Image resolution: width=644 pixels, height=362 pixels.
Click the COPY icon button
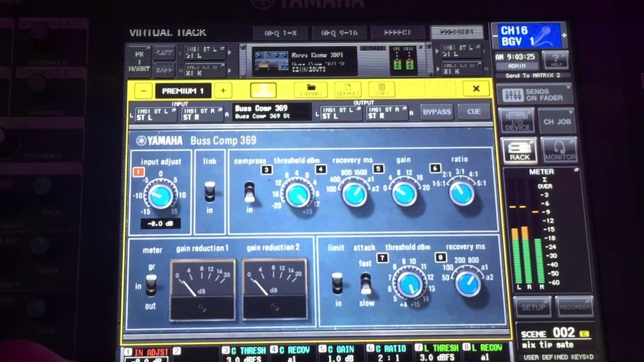pyautogui.click(x=381, y=90)
